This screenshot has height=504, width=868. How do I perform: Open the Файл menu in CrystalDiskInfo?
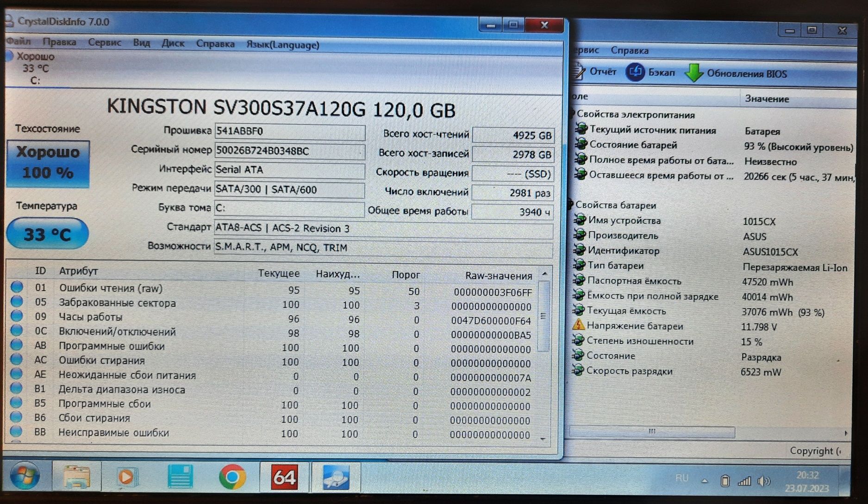(x=19, y=42)
